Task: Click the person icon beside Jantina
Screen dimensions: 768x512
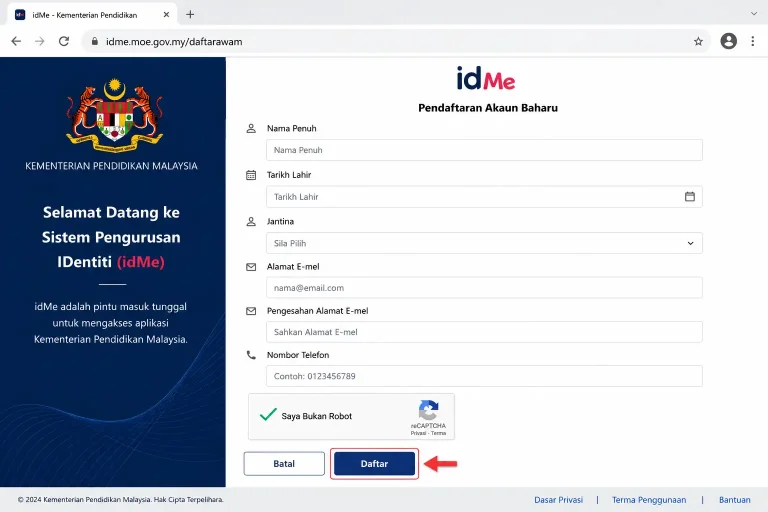Action: click(251, 221)
